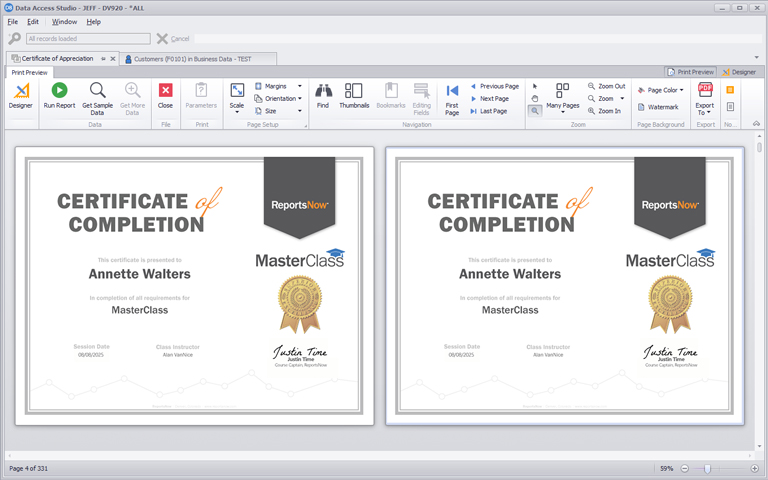The height and width of the screenshot is (480, 768).
Task: Switch to Customers (F0101) in Business Data tab
Action: click(x=193, y=59)
